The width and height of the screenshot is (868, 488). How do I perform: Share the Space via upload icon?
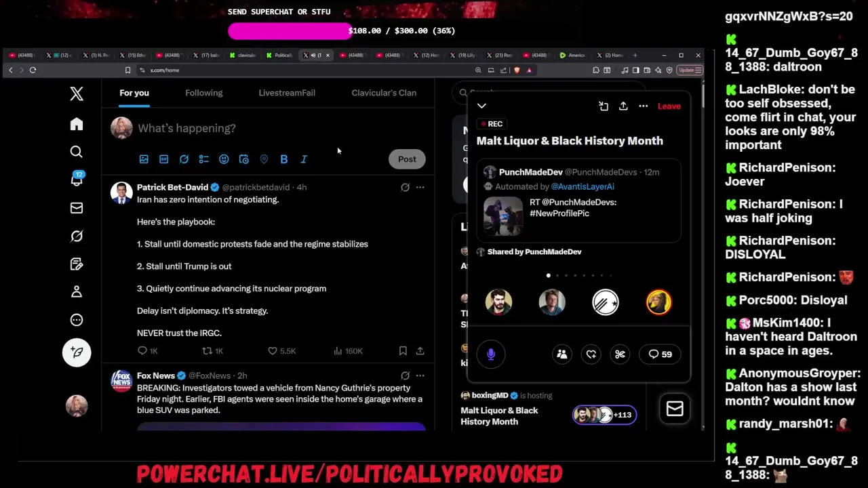(x=623, y=106)
